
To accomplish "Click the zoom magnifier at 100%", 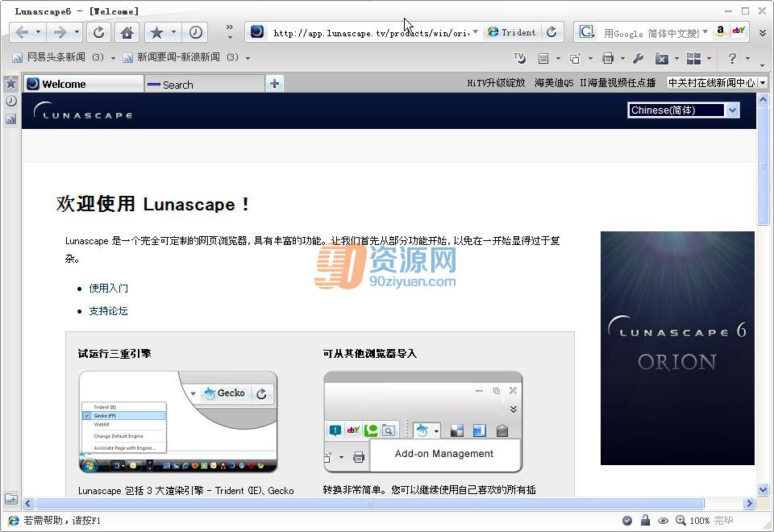I will coord(680,520).
